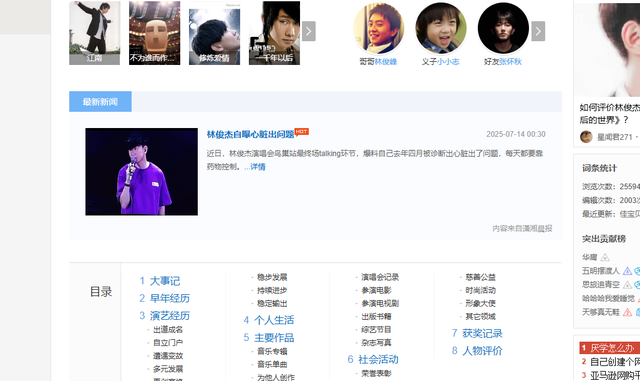The image size is (640, 381).
Task: Open hot item 1 厌学怎么办
Action: coord(612,348)
